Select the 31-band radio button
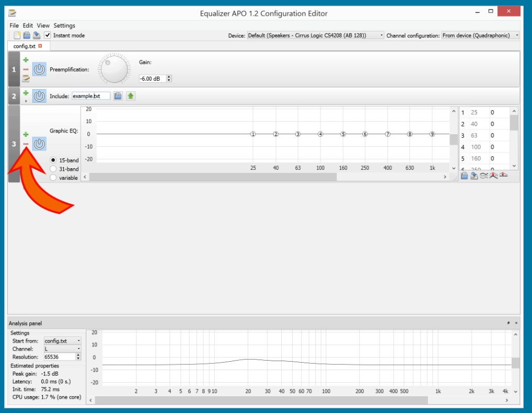This screenshot has width=532, height=413. 53,169
